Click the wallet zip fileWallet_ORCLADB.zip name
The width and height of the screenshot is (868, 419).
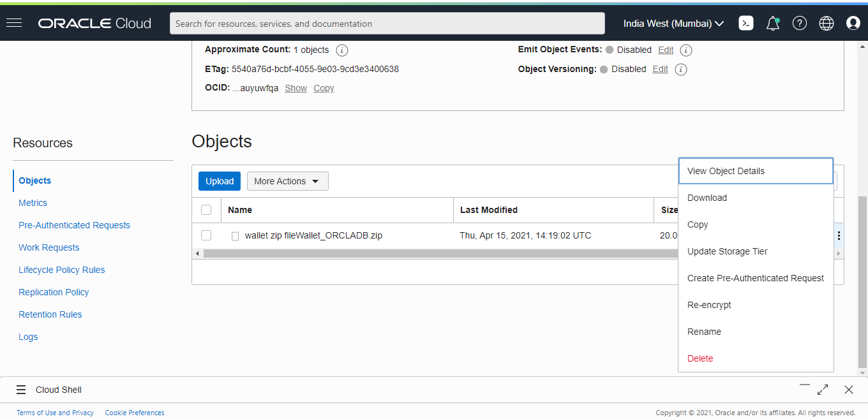(314, 235)
